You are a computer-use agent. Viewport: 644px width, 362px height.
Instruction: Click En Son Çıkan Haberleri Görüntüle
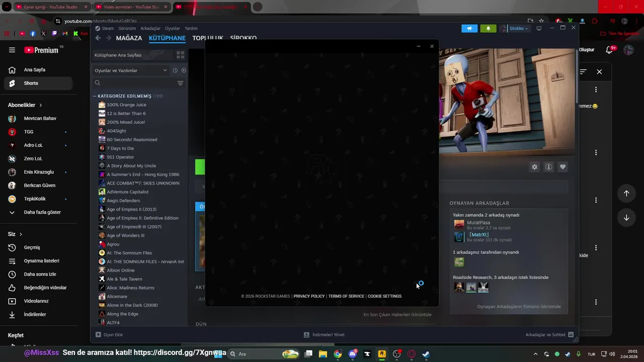point(397,314)
